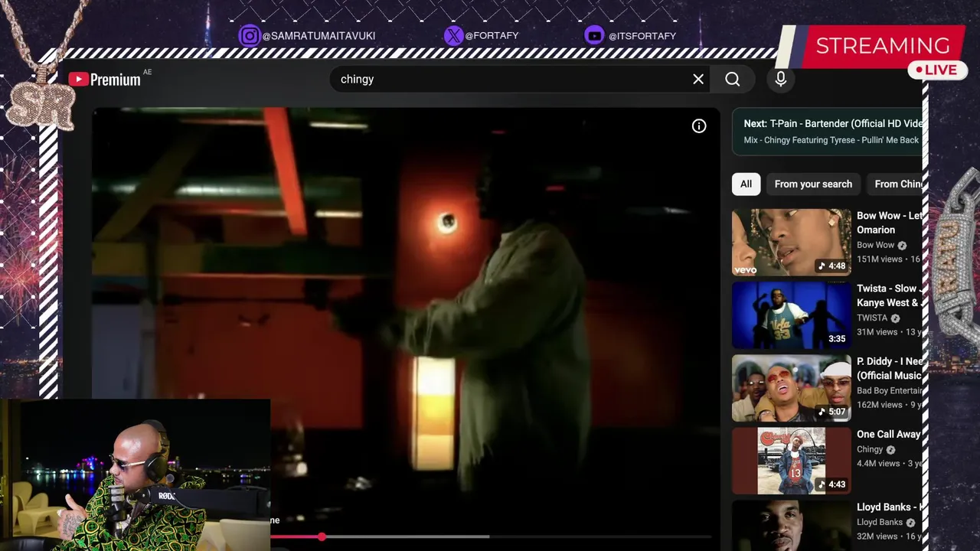Click the verified badge next to TWISTA
Viewport: 980px width, 551px height.
pyautogui.click(x=895, y=318)
